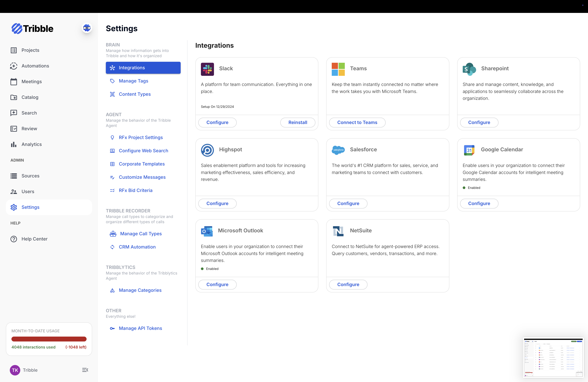
Task: Click the Google Calendar logo icon
Action: click(x=469, y=150)
